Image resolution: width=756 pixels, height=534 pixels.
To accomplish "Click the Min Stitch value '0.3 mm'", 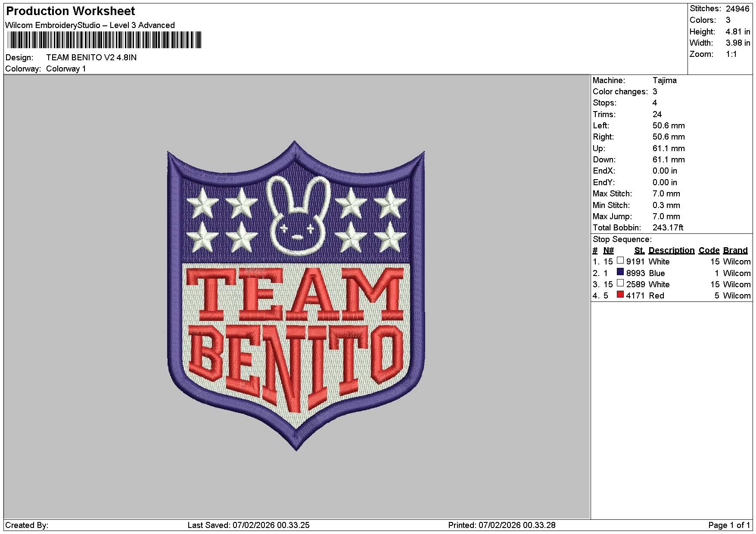I will click(666, 205).
